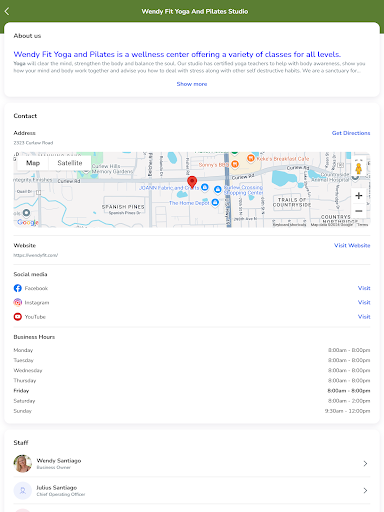Visit the Facebook page link
The image size is (384, 512).
364,288
